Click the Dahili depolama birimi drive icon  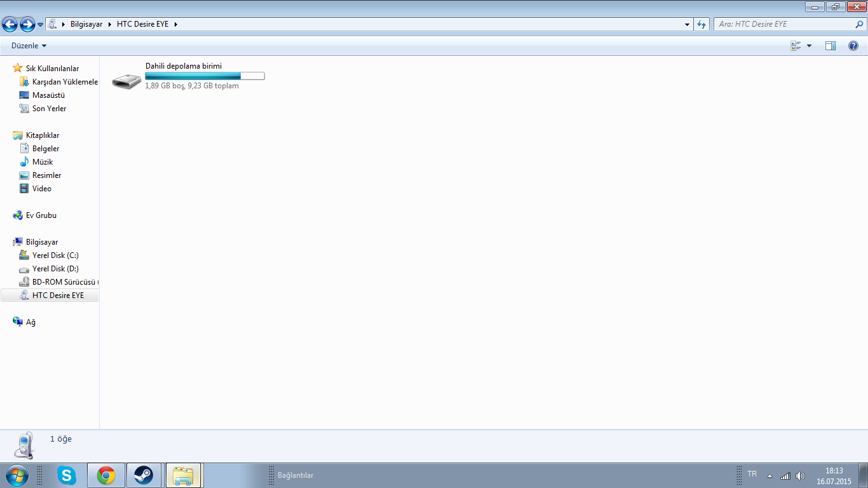127,81
